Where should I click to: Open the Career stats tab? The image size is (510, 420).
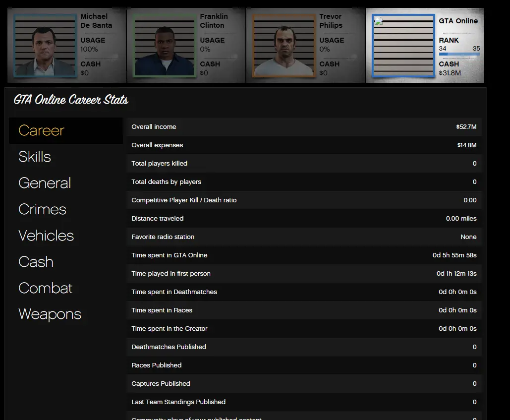click(x=42, y=130)
